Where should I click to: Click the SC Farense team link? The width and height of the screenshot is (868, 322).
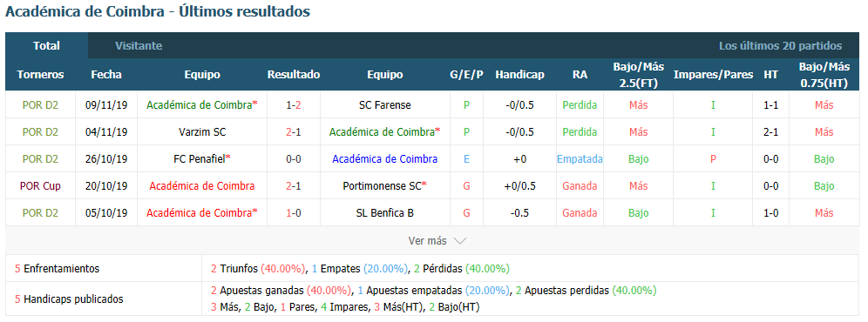click(384, 104)
